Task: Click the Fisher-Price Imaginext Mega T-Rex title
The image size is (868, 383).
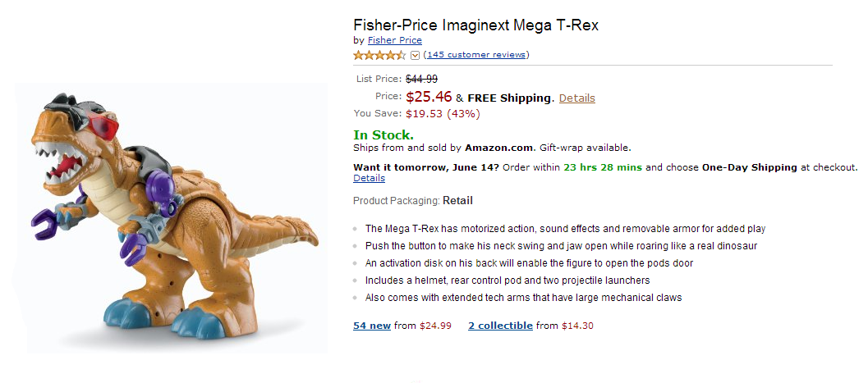Action: [475, 25]
